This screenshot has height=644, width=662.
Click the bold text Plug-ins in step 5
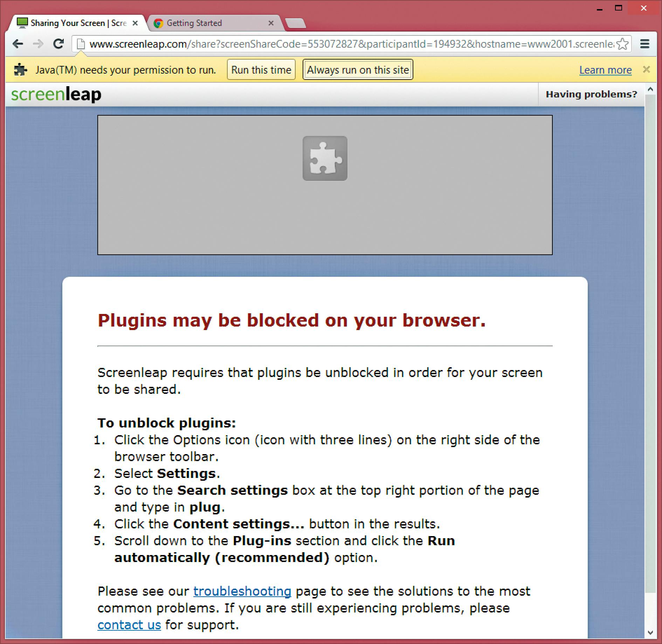[262, 541]
